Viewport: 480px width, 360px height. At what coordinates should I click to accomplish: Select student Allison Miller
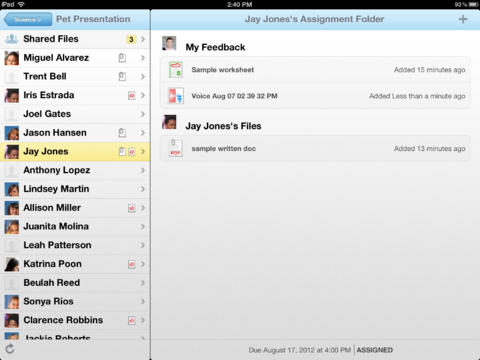click(x=75, y=208)
